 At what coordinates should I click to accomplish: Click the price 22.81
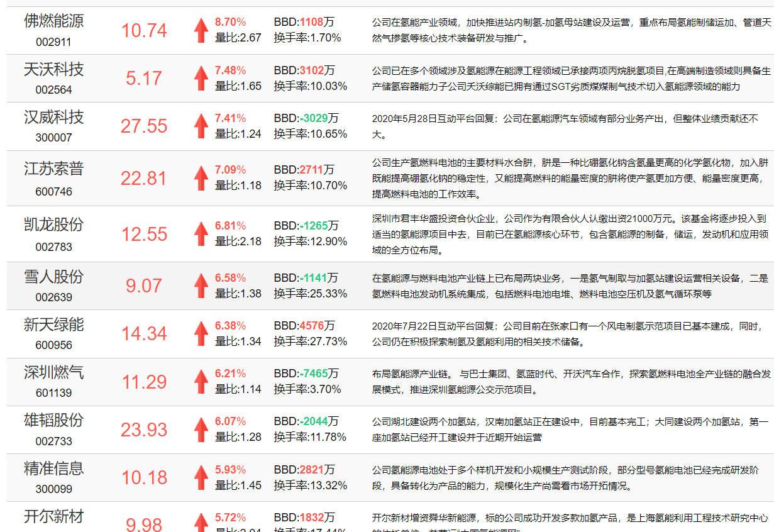tap(145, 179)
